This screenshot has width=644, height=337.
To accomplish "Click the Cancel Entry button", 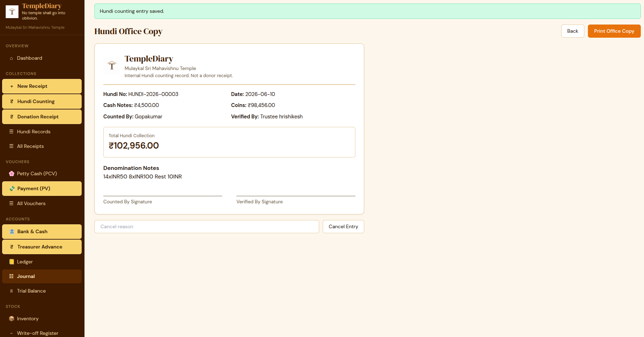I will coord(343,227).
